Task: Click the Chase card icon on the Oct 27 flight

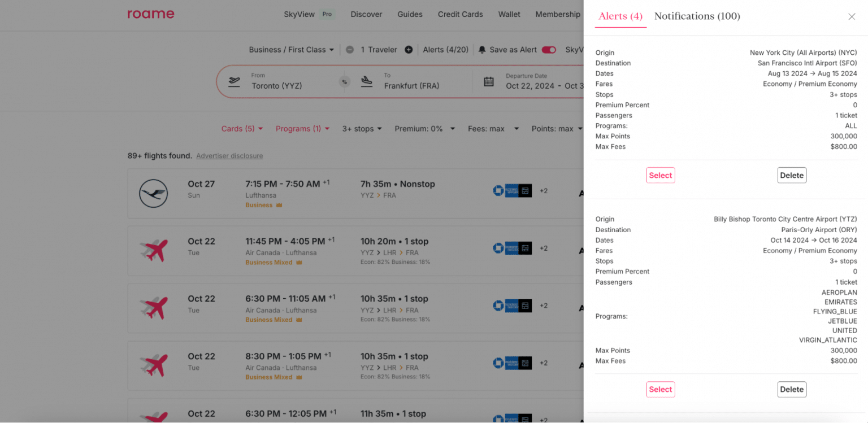Action: (x=498, y=191)
